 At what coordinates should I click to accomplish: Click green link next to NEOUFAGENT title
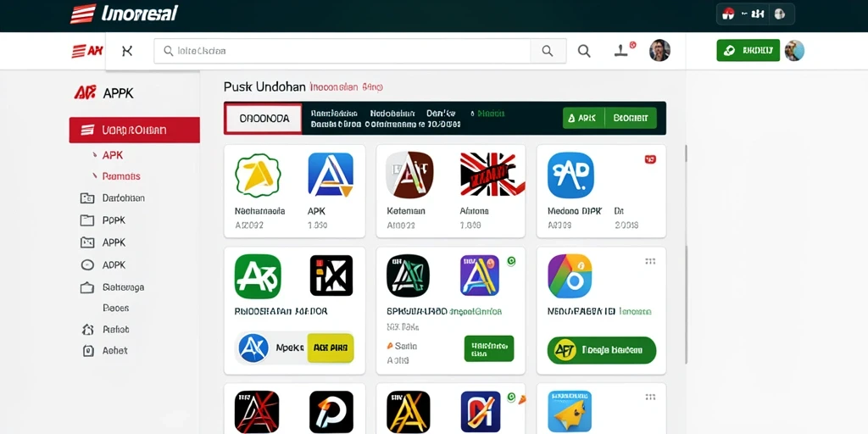636,311
